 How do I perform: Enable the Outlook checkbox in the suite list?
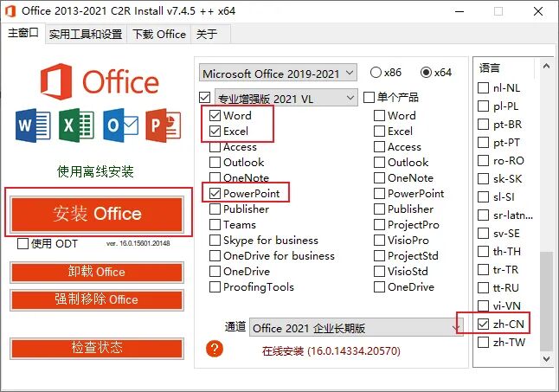point(215,162)
